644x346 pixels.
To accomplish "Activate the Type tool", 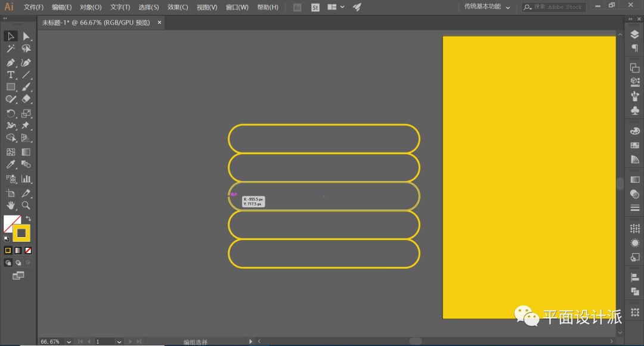I will tap(11, 75).
